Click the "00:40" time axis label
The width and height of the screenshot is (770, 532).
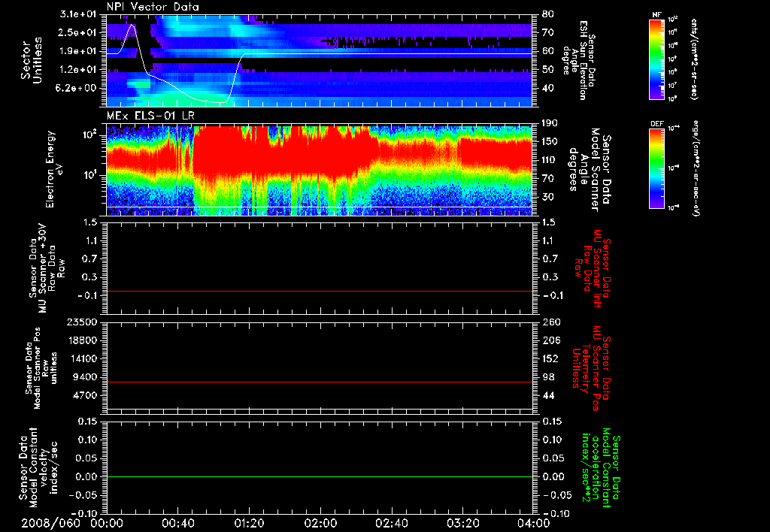[x=177, y=523]
